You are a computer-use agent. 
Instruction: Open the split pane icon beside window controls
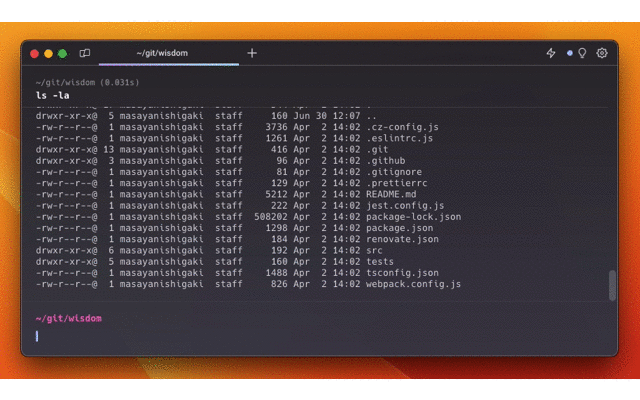pyautogui.click(x=85, y=53)
